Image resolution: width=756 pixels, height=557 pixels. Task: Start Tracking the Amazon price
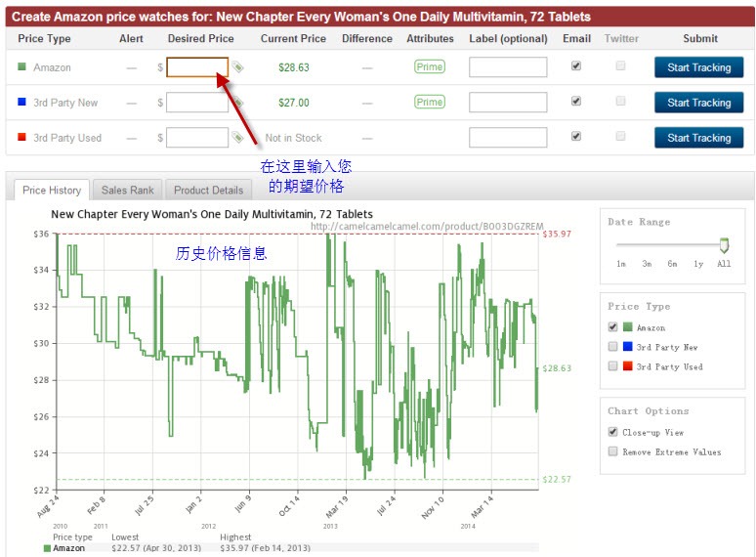[x=698, y=67]
